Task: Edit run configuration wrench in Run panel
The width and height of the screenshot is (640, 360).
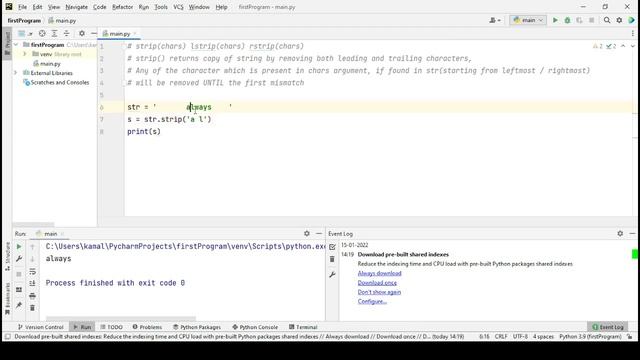Action: [x=19, y=259]
